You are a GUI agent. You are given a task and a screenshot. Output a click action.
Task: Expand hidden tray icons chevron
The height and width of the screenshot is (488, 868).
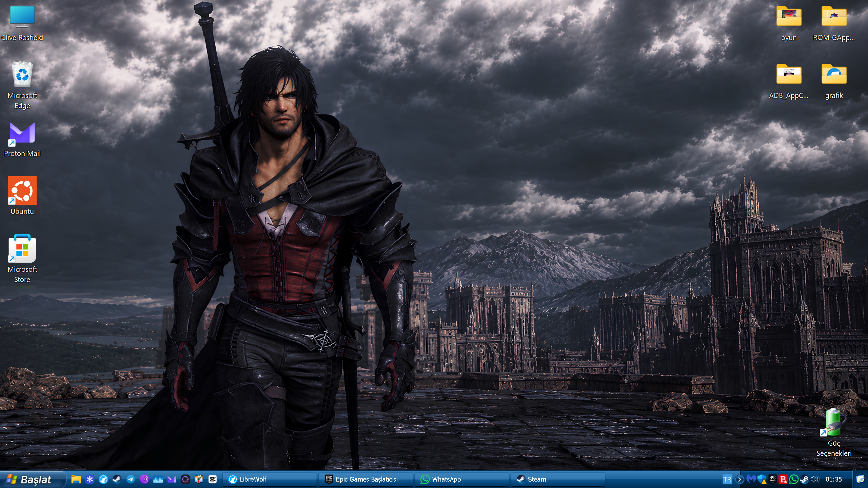click(x=740, y=479)
